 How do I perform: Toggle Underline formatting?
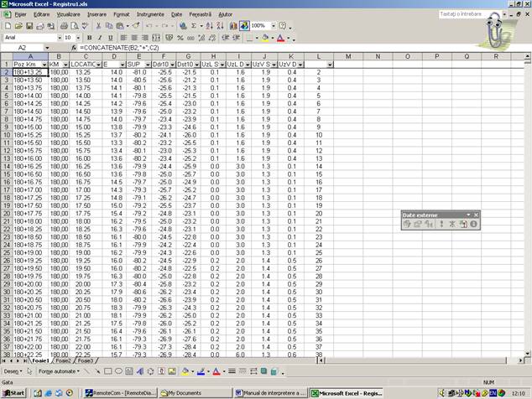click(x=110, y=38)
